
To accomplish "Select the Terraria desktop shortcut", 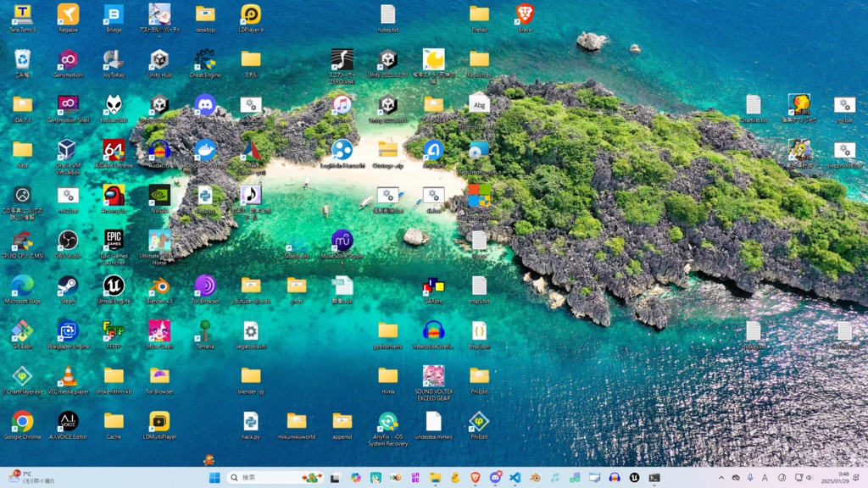I will tap(205, 335).
